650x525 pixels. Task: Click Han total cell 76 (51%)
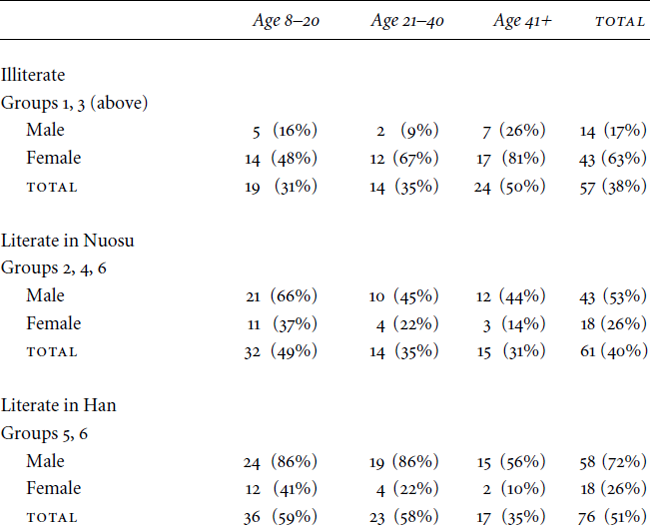pos(612,517)
